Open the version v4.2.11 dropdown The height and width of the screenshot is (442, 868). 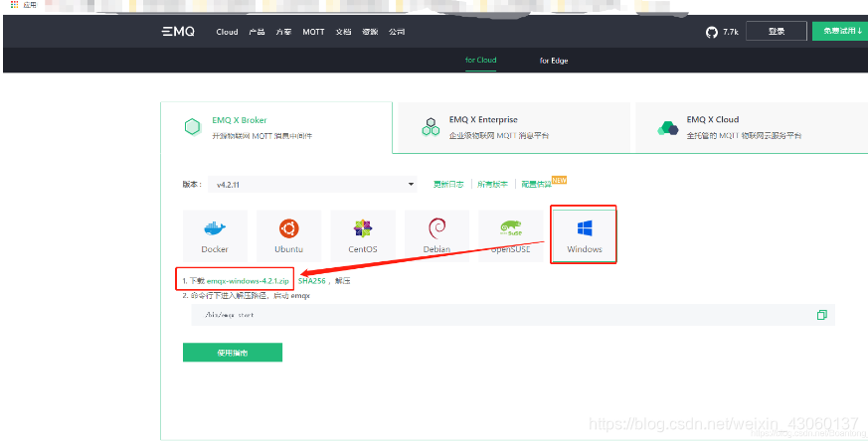pos(313,184)
